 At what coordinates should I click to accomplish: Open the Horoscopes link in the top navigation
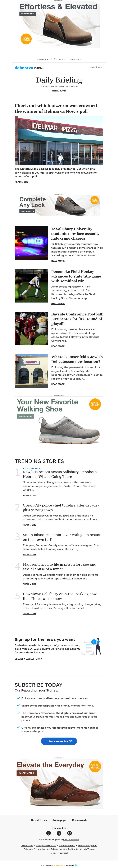click(74, 59)
